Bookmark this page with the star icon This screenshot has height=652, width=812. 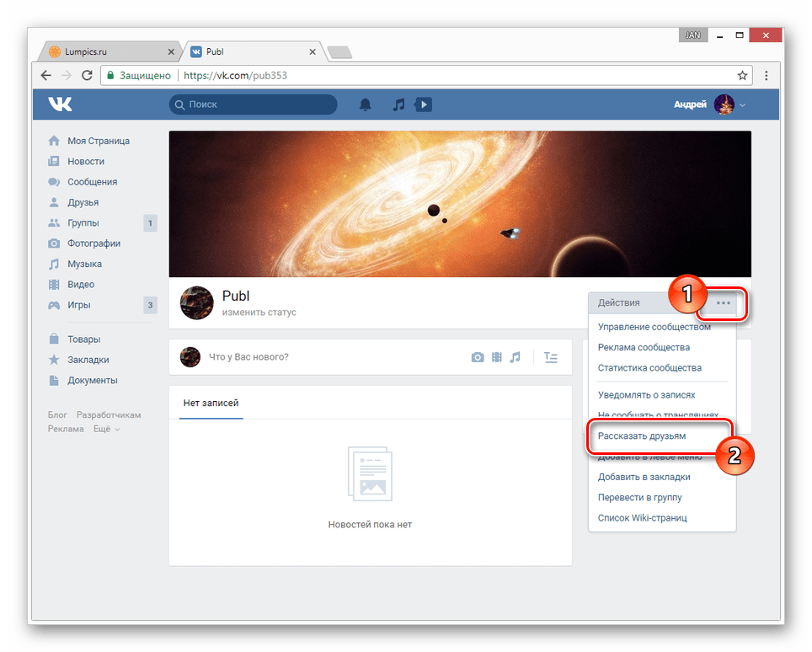[x=743, y=76]
